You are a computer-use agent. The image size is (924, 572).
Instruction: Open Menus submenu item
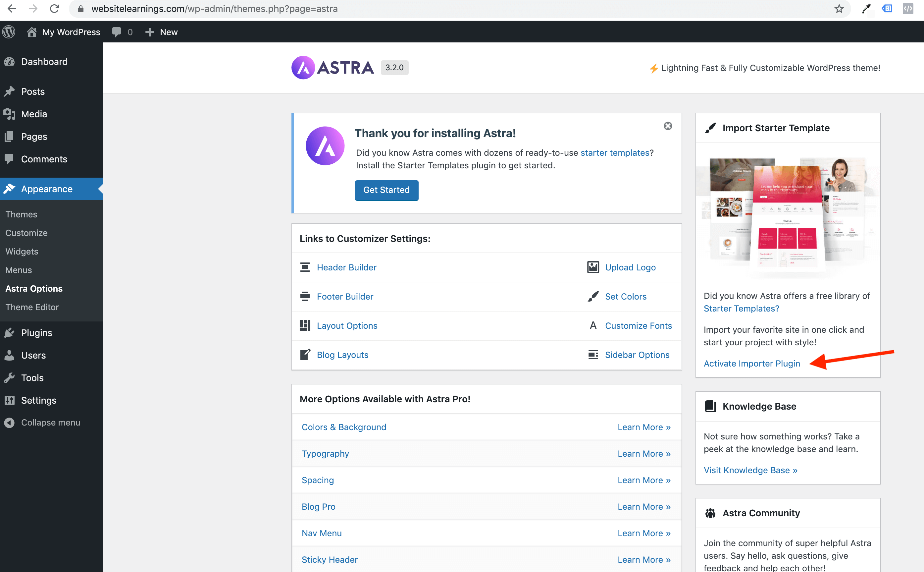tap(19, 270)
